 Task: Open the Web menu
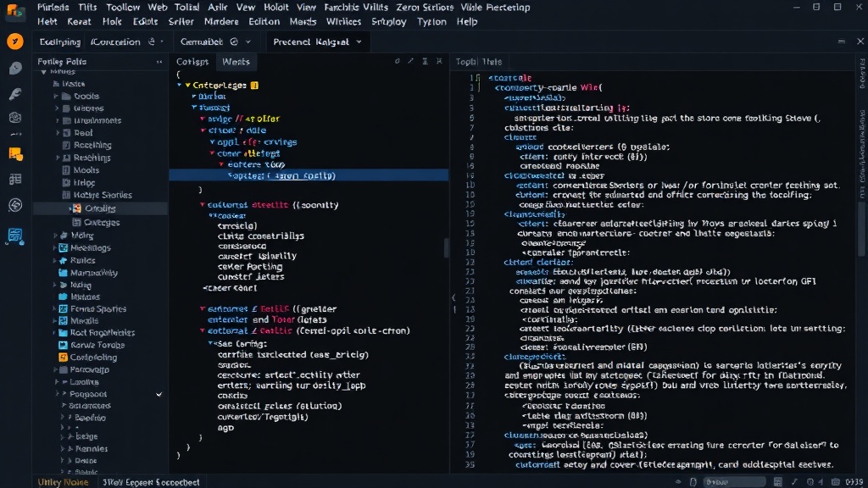tap(157, 7)
